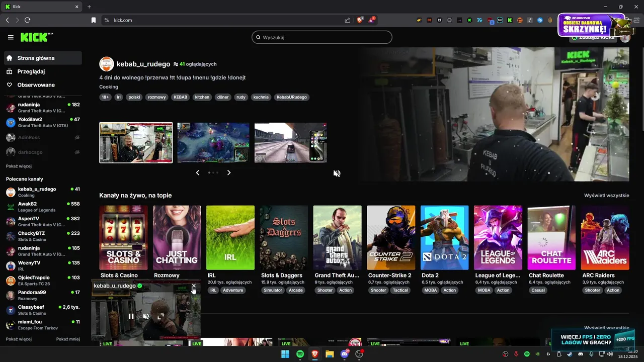Click the 18+ tag
Viewport: 644px width, 362px height.
pos(105,97)
